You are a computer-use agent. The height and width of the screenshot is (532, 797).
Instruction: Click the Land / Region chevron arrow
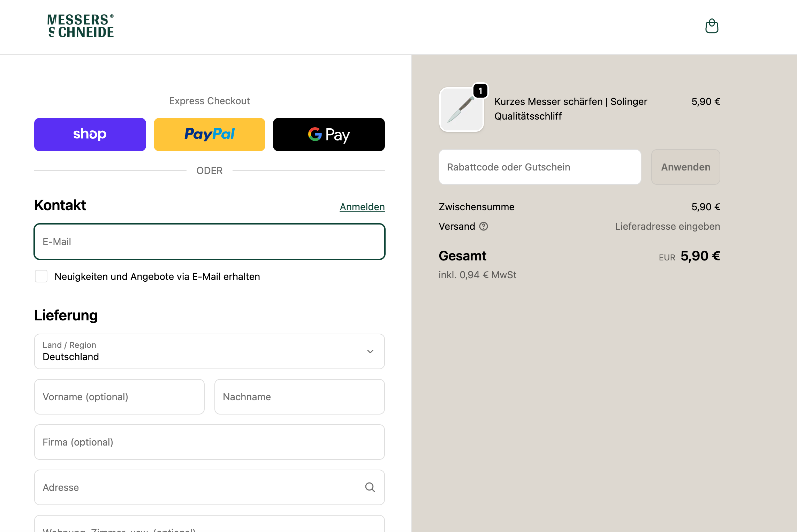coord(370,351)
